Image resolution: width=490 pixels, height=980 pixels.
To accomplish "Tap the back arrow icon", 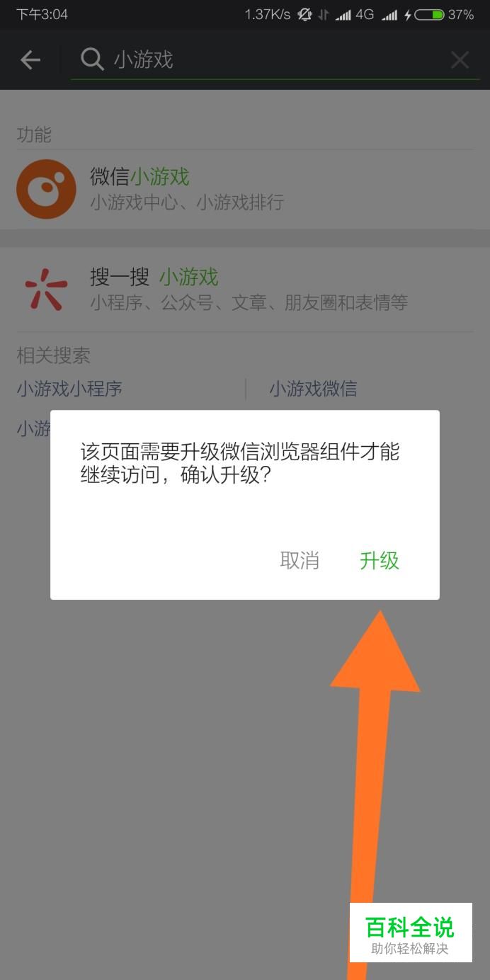I will [30, 60].
